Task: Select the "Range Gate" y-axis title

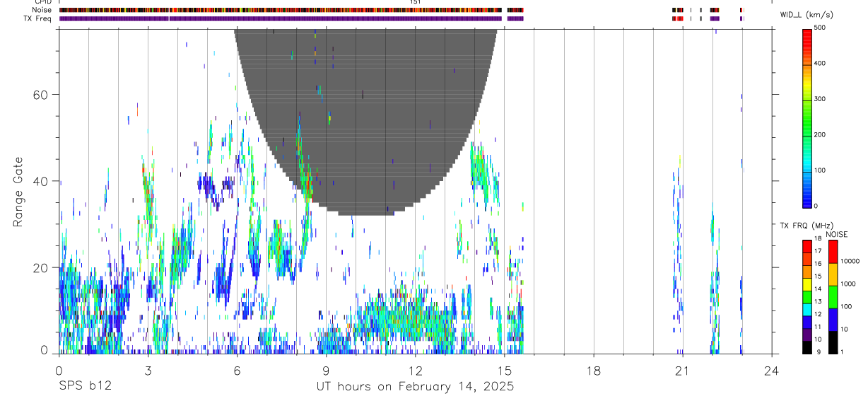Action: (x=19, y=192)
